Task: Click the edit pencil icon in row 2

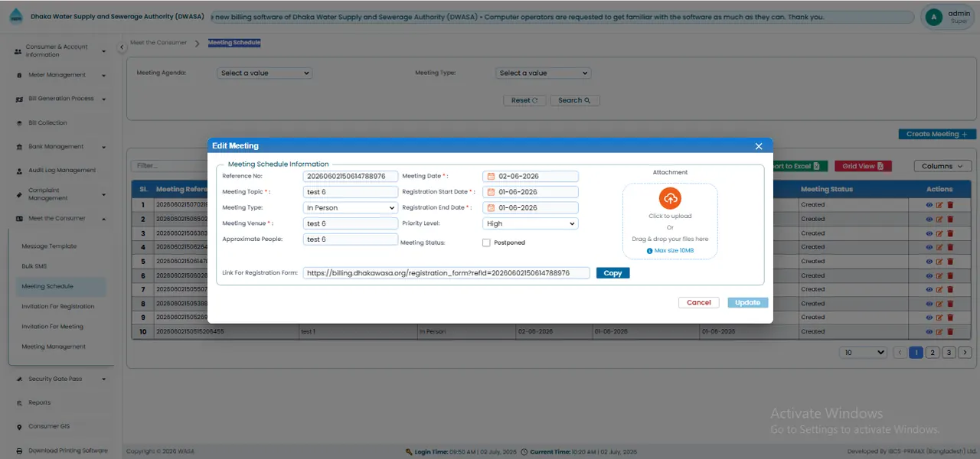Action: coord(939,219)
